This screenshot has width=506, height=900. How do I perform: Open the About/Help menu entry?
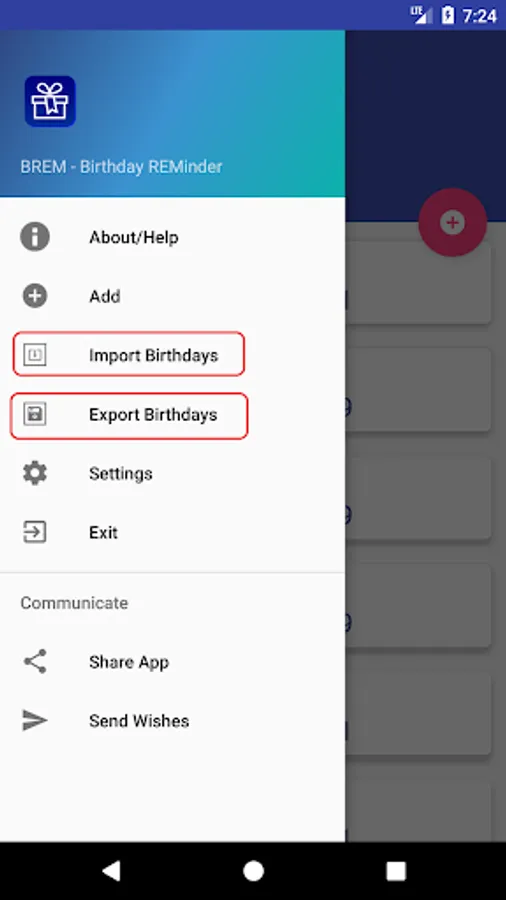point(172,237)
